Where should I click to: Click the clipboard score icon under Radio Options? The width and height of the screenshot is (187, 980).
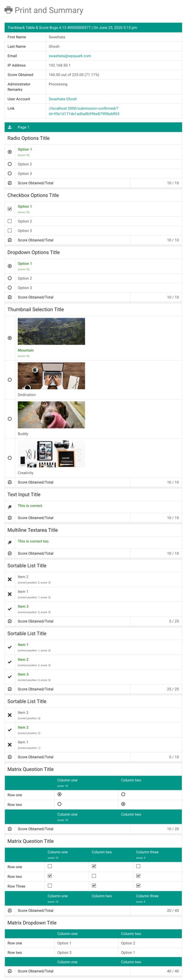10,183
